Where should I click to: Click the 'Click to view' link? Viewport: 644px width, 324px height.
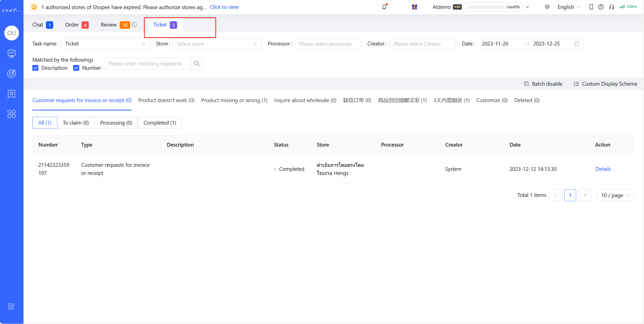224,7
